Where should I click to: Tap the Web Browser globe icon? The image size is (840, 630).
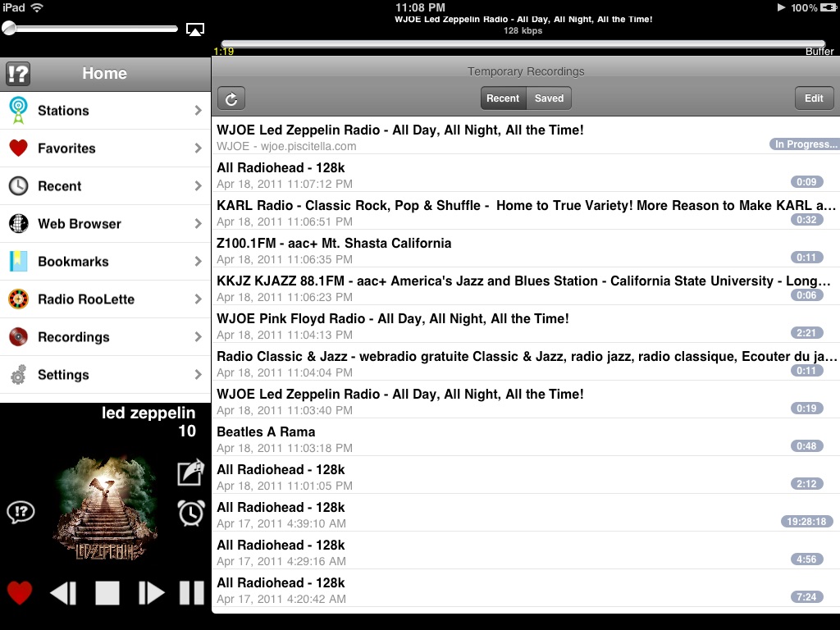(18, 223)
